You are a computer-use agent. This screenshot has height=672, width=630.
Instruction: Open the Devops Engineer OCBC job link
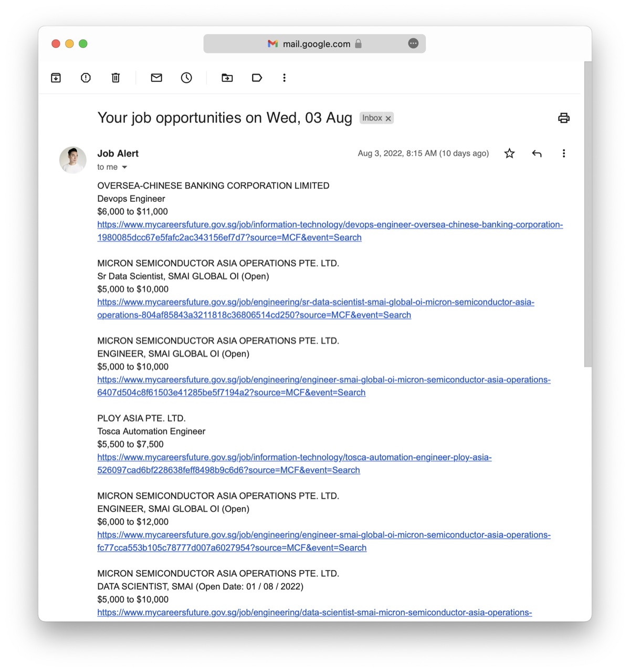coord(330,225)
